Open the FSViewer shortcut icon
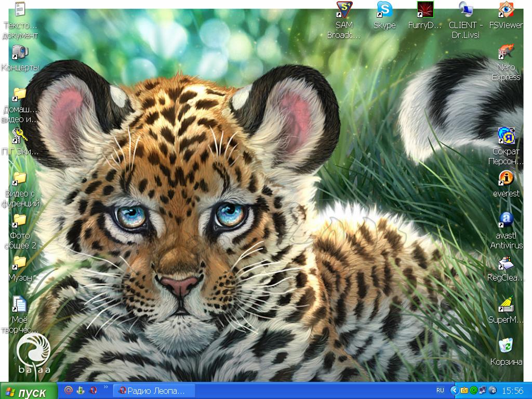 coord(506,9)
